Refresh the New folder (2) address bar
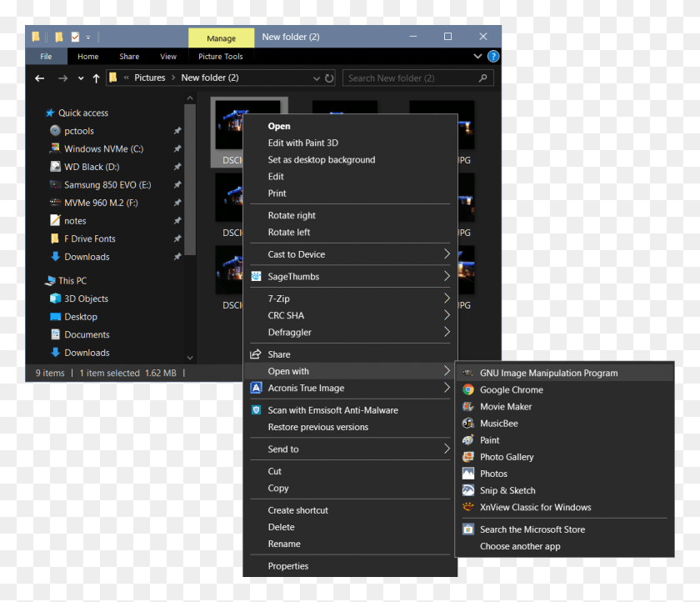 click(329, 78)
